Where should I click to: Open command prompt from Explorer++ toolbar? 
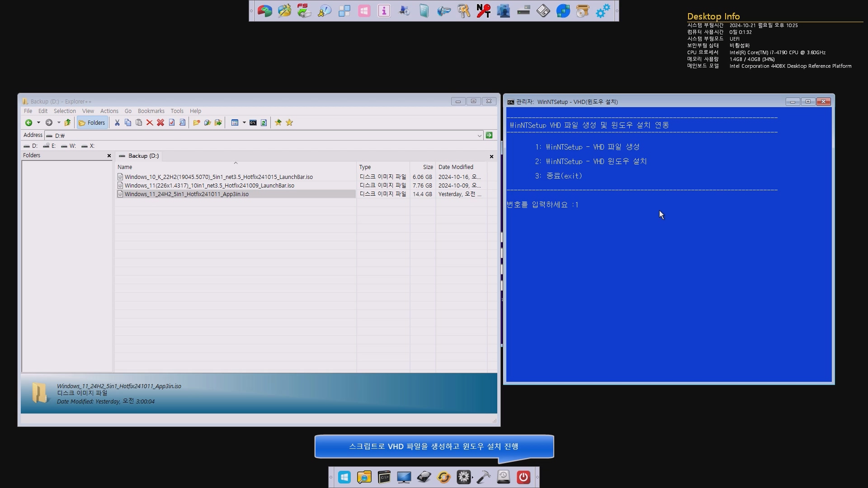click(253, 122)
